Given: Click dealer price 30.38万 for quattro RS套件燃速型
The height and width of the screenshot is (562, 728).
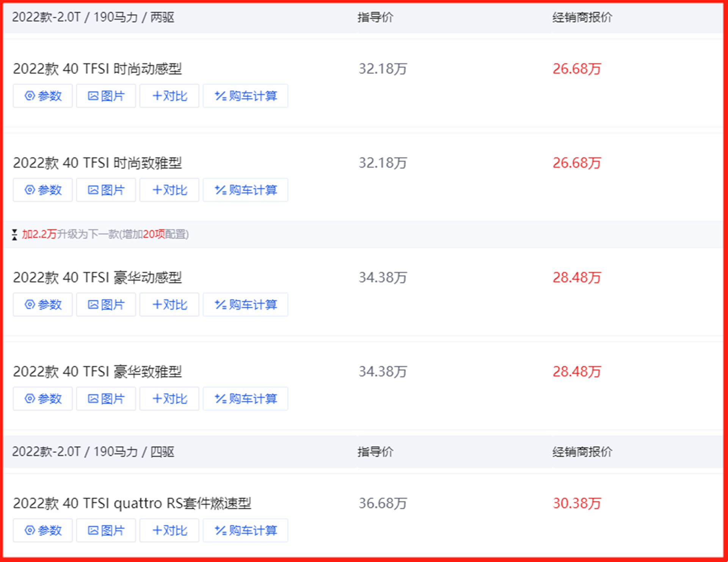Looking at the screenshot, I should pos(577,503).
